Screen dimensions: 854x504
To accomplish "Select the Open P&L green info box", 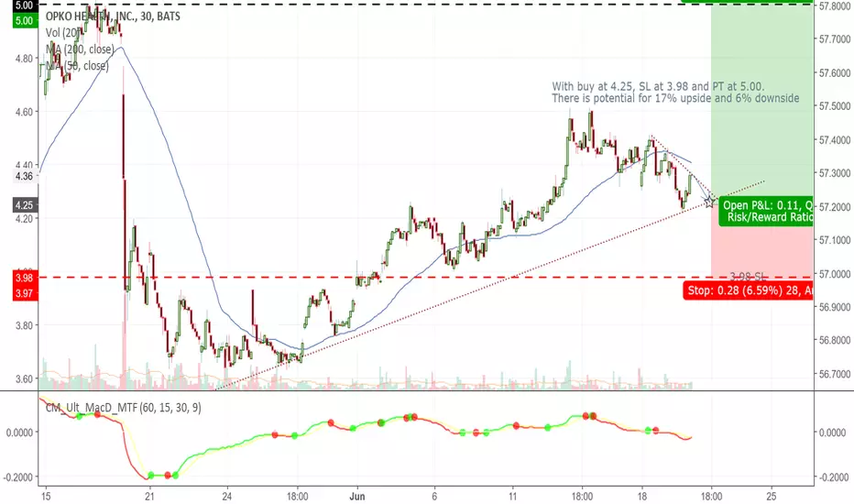I will [x=766, y=212].
